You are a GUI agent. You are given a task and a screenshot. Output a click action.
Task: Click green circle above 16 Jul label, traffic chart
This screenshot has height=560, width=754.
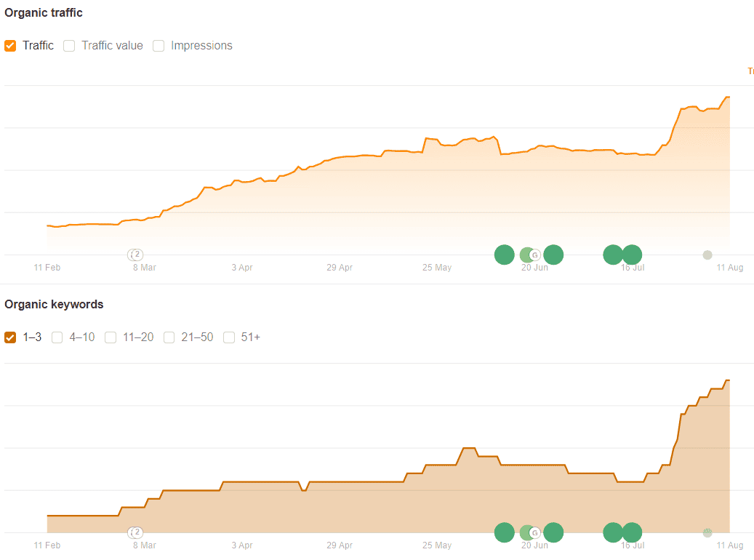(x=633, y=255)
